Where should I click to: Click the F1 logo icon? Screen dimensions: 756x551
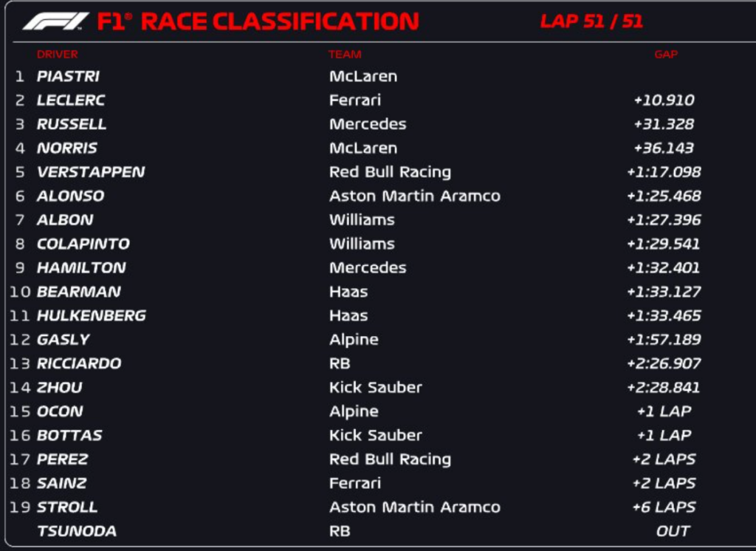click(x=55, y=21)
